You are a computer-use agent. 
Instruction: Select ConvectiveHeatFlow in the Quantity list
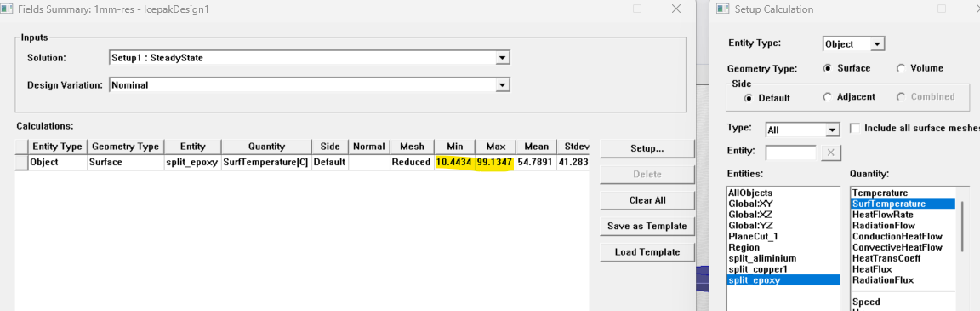click(x=897, y=247)
